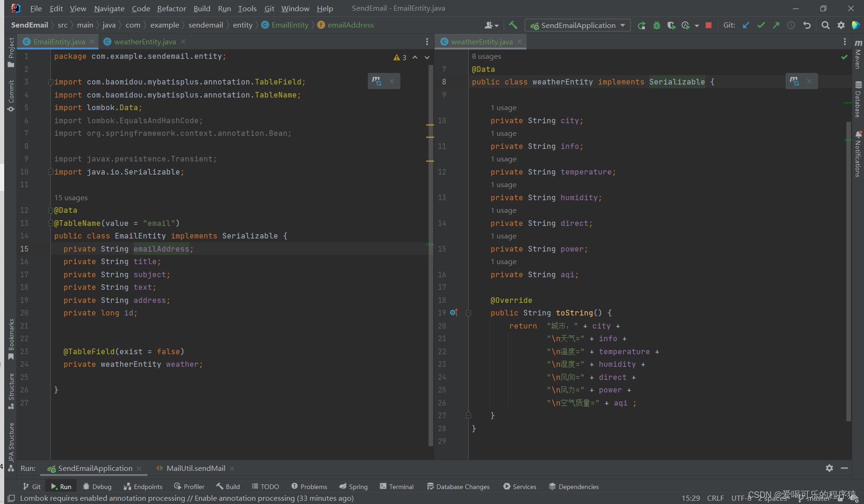
Task: Open the Spring tool window button
Action: coord(353,486)
